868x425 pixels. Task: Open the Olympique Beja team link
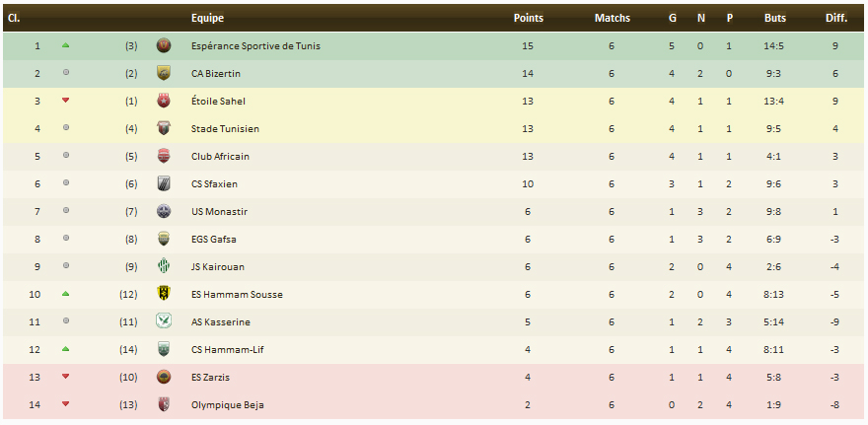(227, 404)
